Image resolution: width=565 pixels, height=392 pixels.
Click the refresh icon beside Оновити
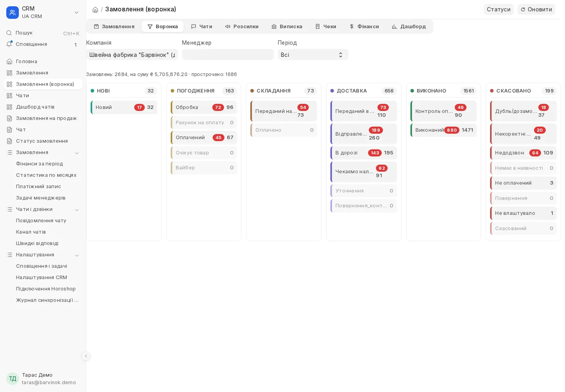tap(523, 9)
